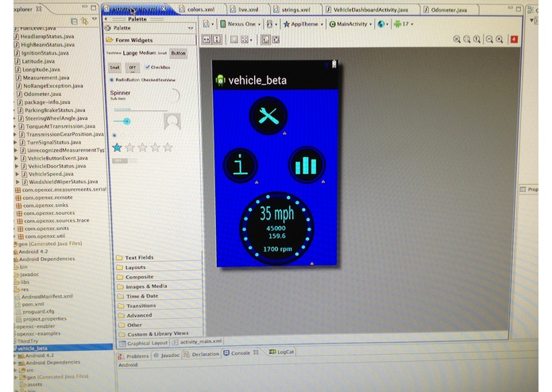Select the QuickContactBadge silhouette widget in palette
The image size is (552, 392).
coord(172,121)
